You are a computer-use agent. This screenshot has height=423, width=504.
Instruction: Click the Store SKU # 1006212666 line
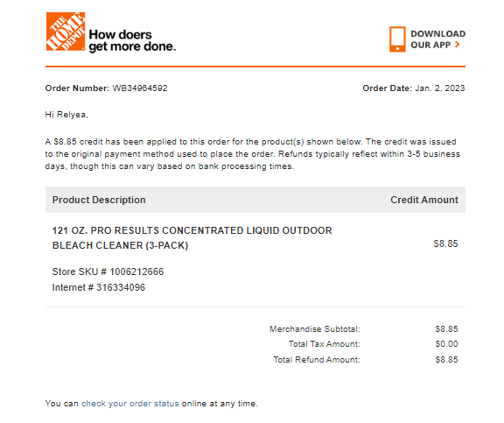[x=108, y=271]
